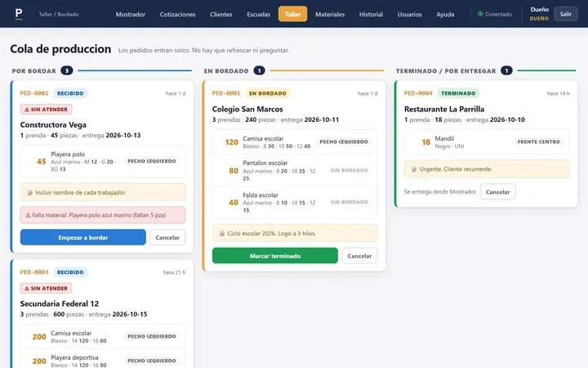This screenshot has height=368, width=588.
Task: Click Se entrega desde Mostrador text
Action: coord(440,191)
